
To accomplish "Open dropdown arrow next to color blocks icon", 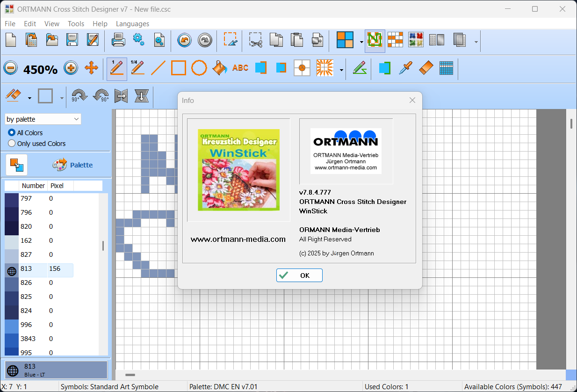I will point(361,42).
